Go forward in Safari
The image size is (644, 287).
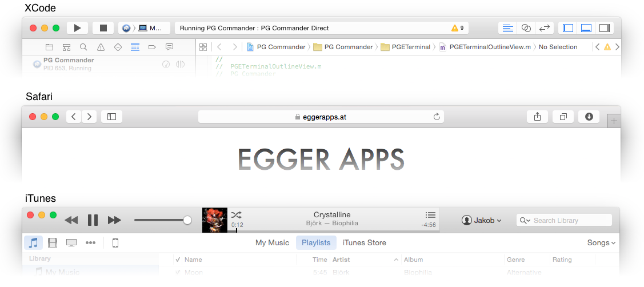click(x=89, y=117)
